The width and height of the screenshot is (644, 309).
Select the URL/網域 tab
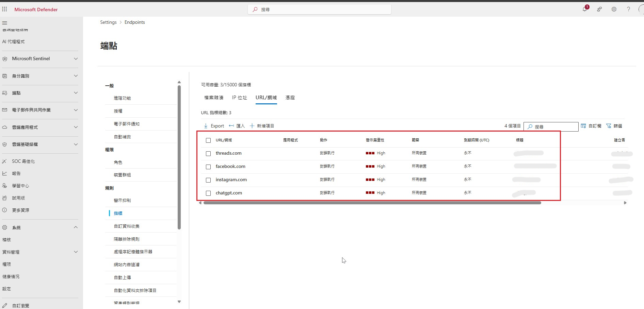point(266,98)
